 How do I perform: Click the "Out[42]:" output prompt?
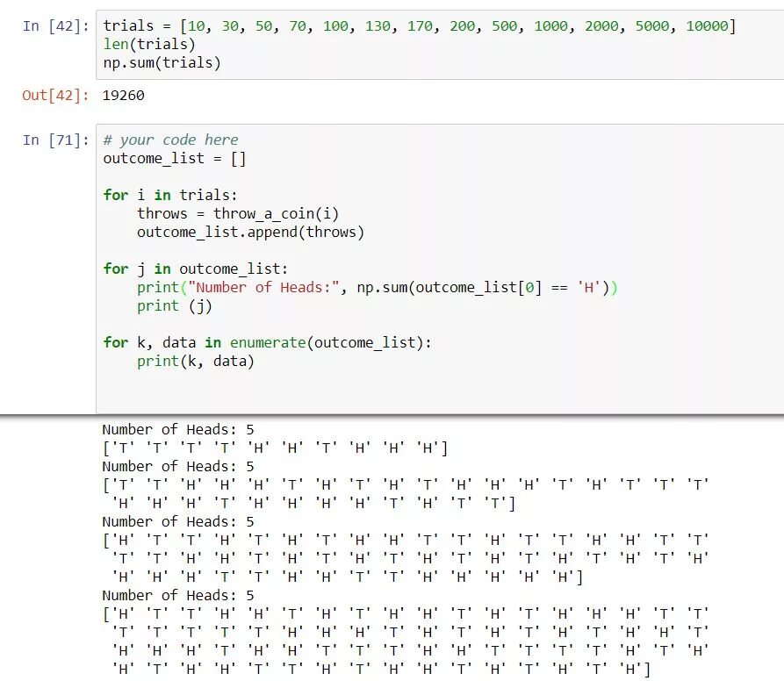[x=55, y=95]
